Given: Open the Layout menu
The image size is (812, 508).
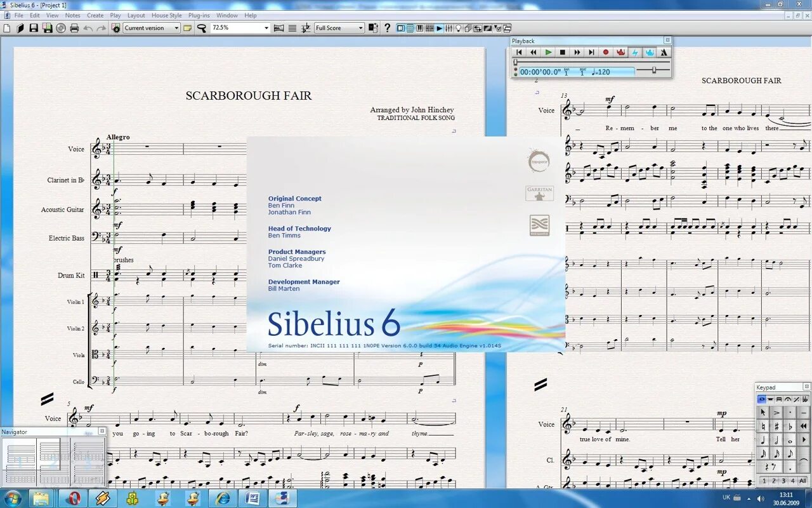Looking at the screenshot, I should coord(136,15).
